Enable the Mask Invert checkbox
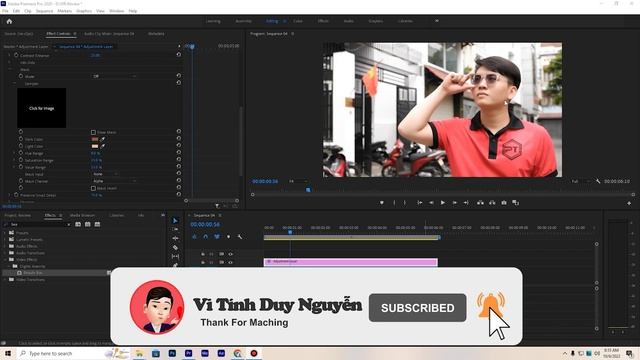The height and width of the screenshot is (360, 640). (93, 188)
